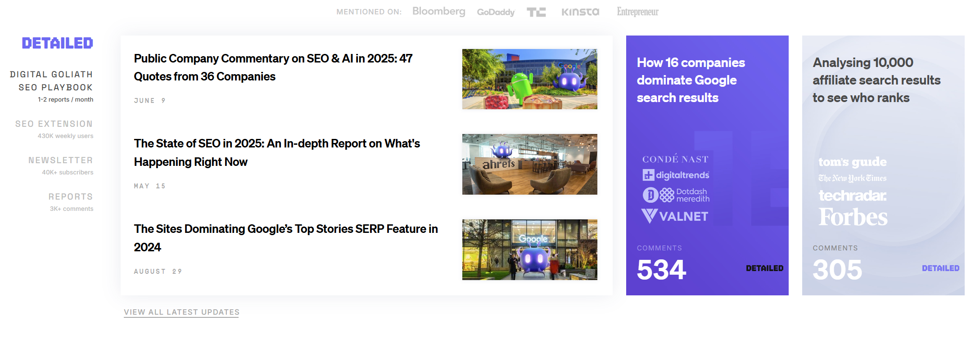This screenshot has height=352, width=980.
Task: Click the Kinsta logo
Action: 580,12
